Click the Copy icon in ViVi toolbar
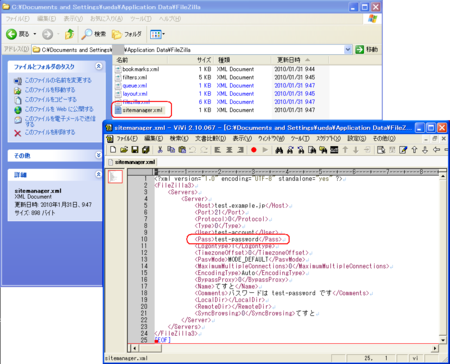The width and height of the screenshot is (450, 364). [171, 150]
